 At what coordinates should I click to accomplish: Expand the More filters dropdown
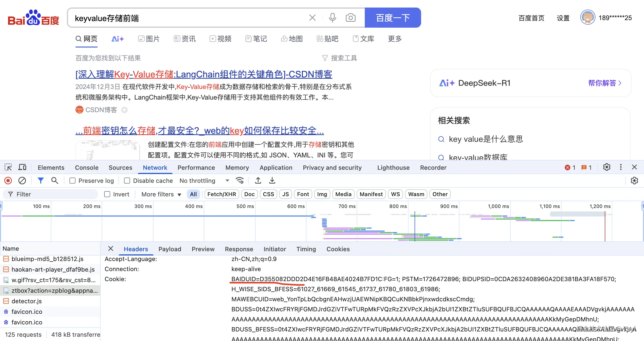pyautogui.click(x=161, y=194)
